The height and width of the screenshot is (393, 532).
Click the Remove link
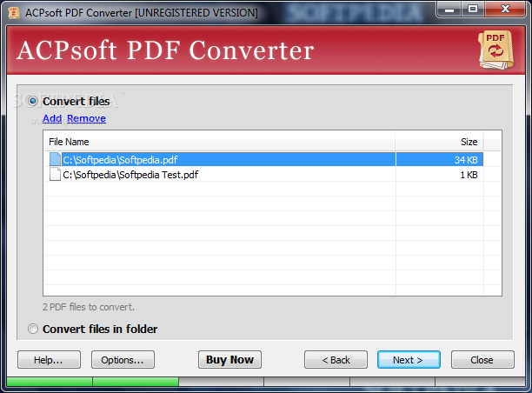click(87, 118)
